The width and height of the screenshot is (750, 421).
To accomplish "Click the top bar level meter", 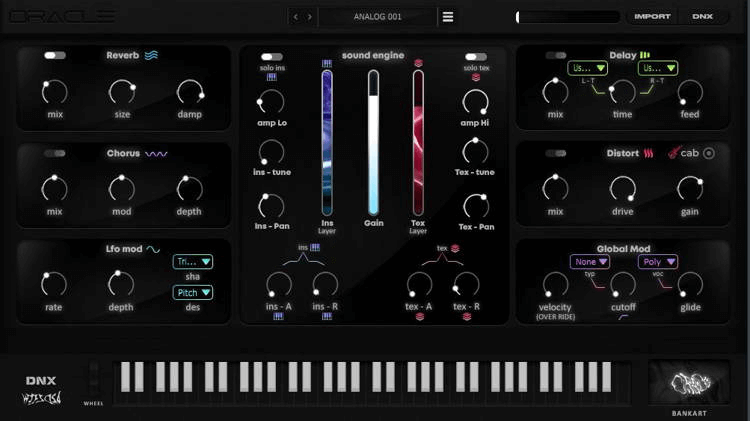I will pos(567,17).
